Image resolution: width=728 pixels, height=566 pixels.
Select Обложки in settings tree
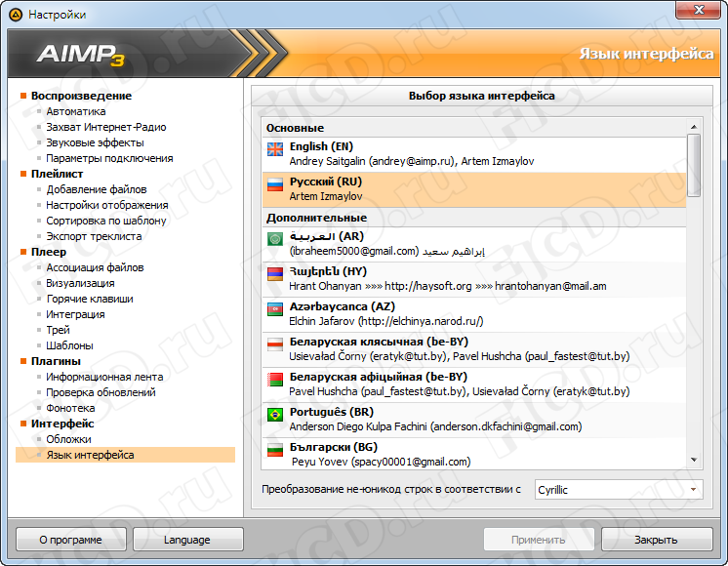[68, 439]
